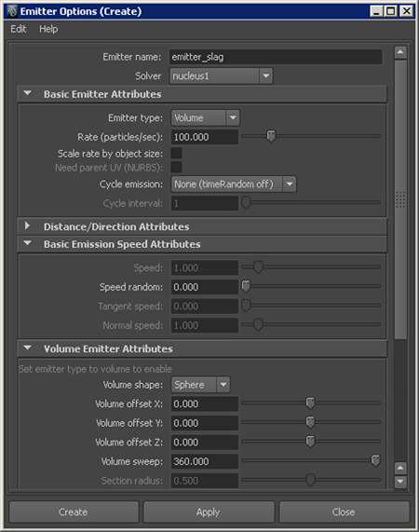This screenshot has height=532, width=419.
Task: Enable Scale rate by object size checkbox
Action: coord(176,154)
